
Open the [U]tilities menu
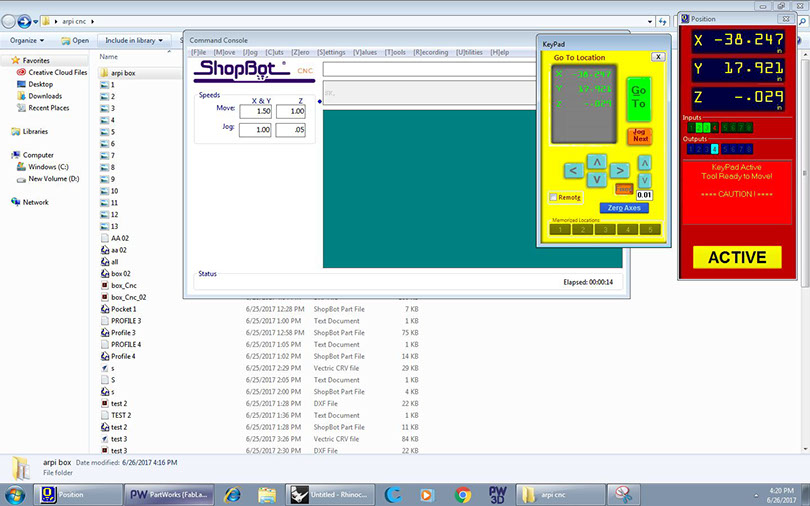click(x=470, y=52)
